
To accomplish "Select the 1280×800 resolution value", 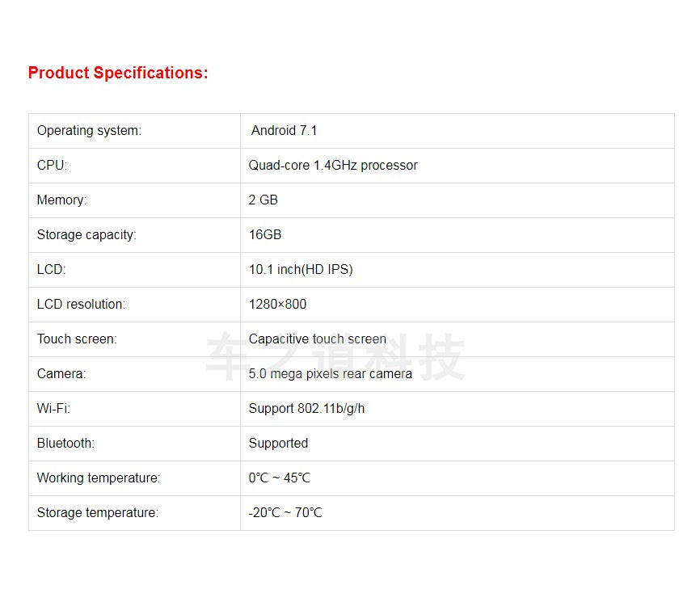I will click(x=277, y=304).
